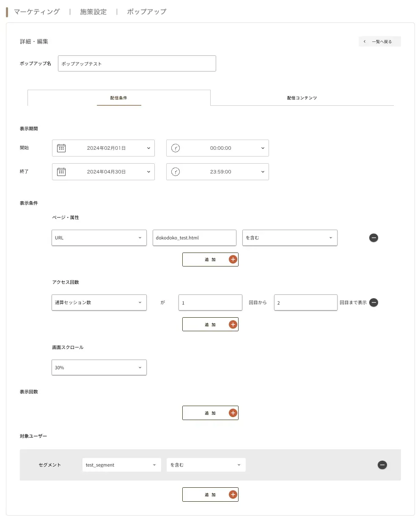Screen dimensions: 420x522
Task: Open the start date calendar icon
Action: 62,148
